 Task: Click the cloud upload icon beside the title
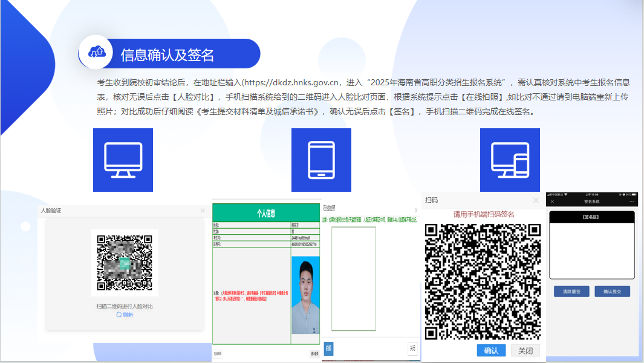97,53
